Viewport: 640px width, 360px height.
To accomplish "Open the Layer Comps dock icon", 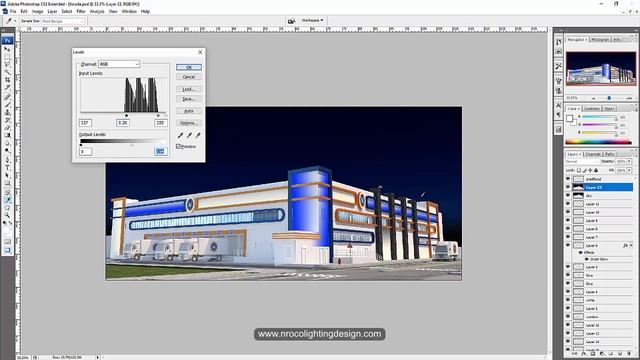I will (x=559, y=129).
